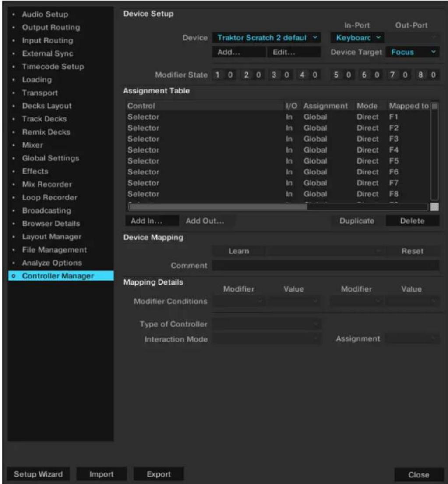The image size is (448, 484).
Task: Open second Modifier Conditions modifier dropdown
Action: 357,301
